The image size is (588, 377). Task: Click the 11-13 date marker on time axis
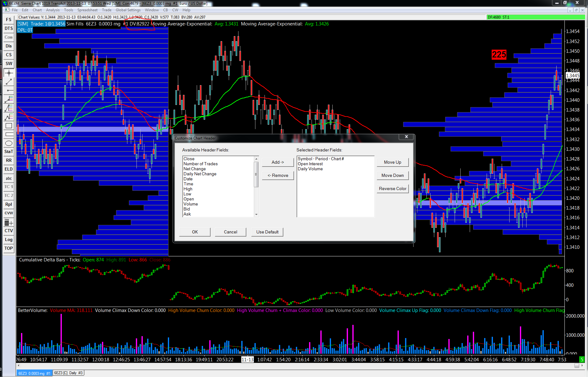(x=247, y=359)
